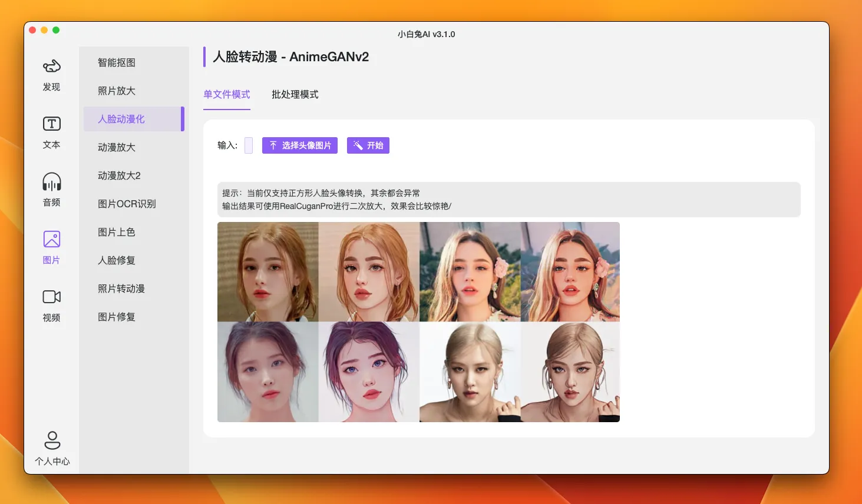Open 动漫放大2 menu item
The width and height of the screenshot is (862, 504).
(x=134, y=175)
